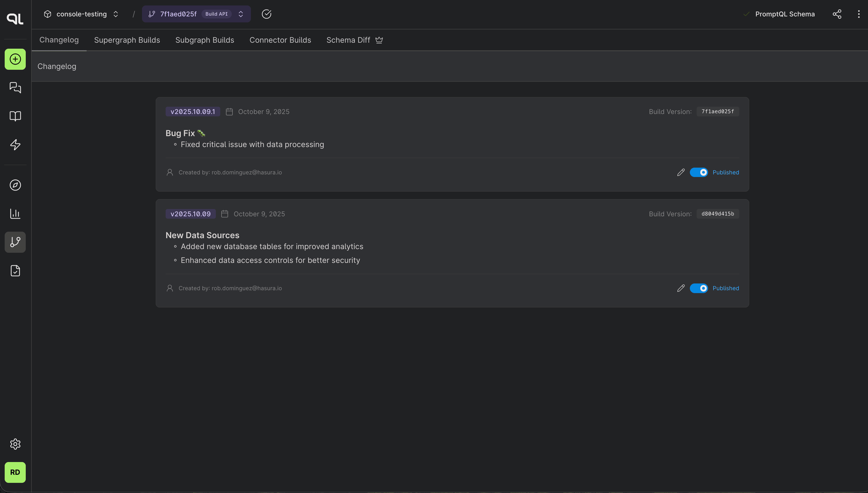Open the three-dot more options menu

coord(859,14)
